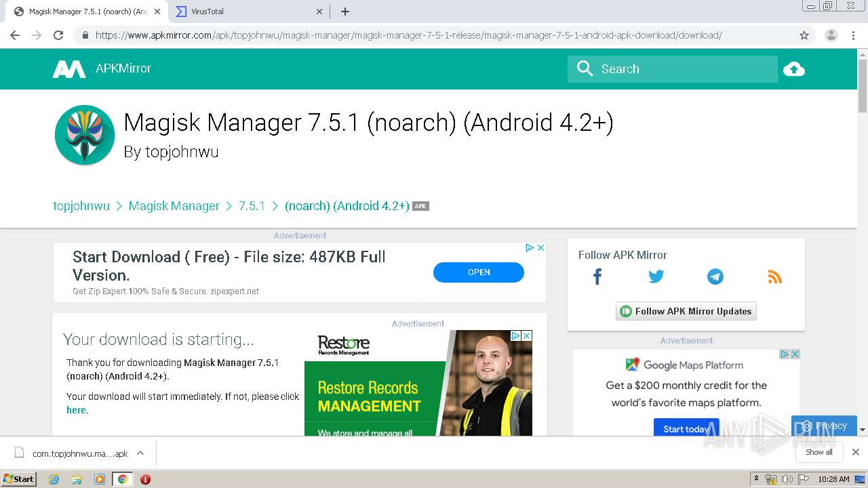Click the By topjohnwu developer text
The image size is (868, 488).
pos(172,152)
